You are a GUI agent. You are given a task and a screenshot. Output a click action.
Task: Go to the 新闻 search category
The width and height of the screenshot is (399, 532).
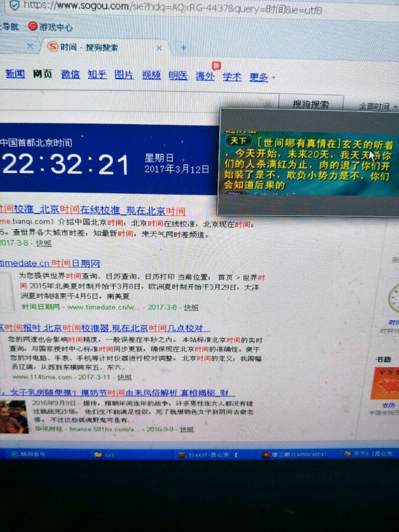(15, 74)
